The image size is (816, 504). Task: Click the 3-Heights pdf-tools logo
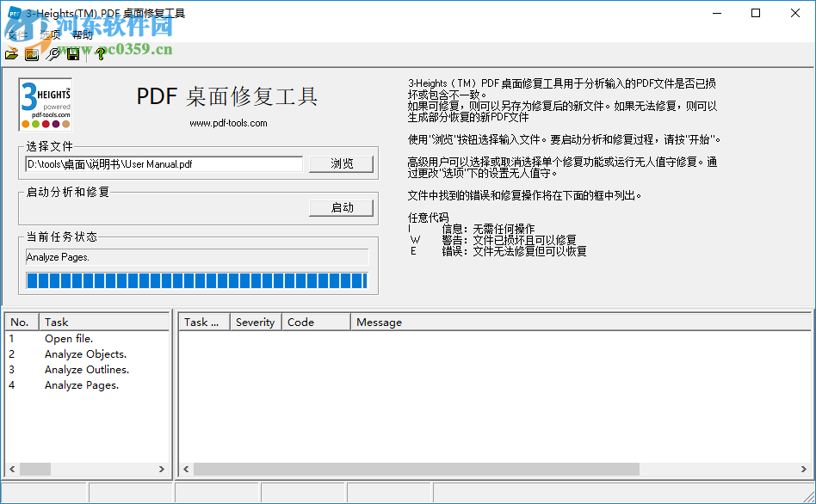coord(45,103)
